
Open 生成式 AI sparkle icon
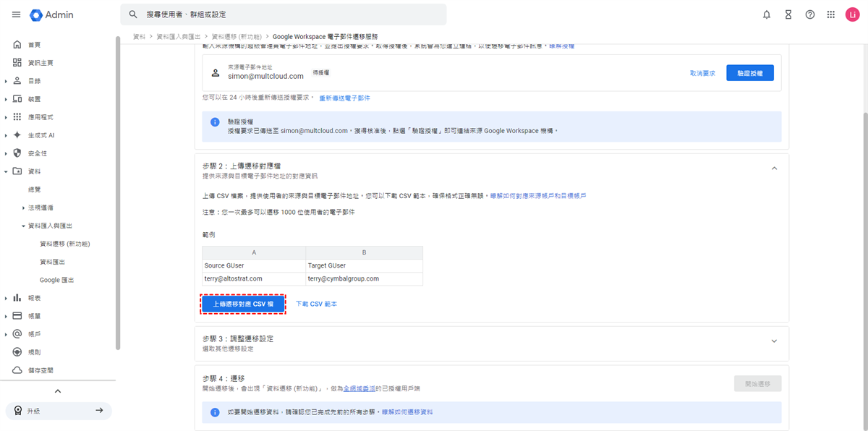tap(17, 135)
